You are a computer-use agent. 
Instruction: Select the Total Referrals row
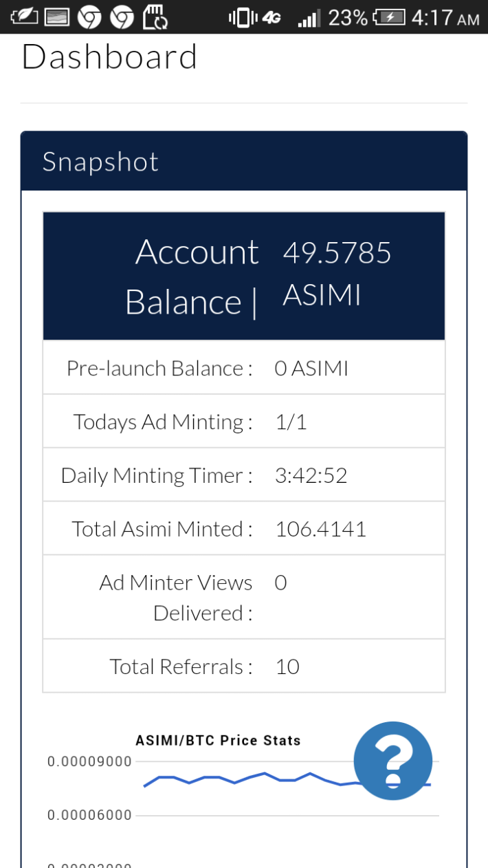coord(244,666)
